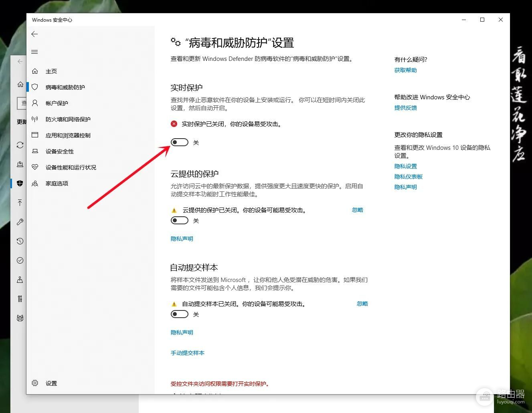Viewport: 532px width, 413px height.
Task: Open 主页 home icon in sidebar
Action: pyautogui.click(x=35, y=71)
